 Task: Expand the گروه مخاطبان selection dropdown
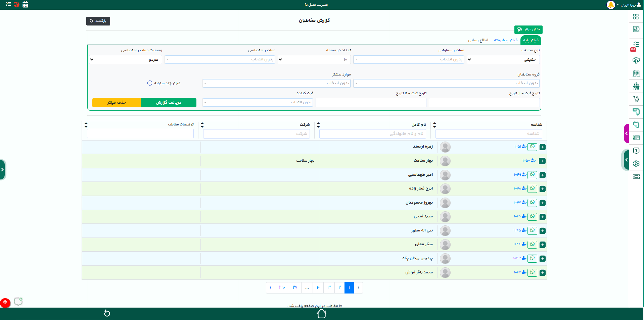pos(447,83)
